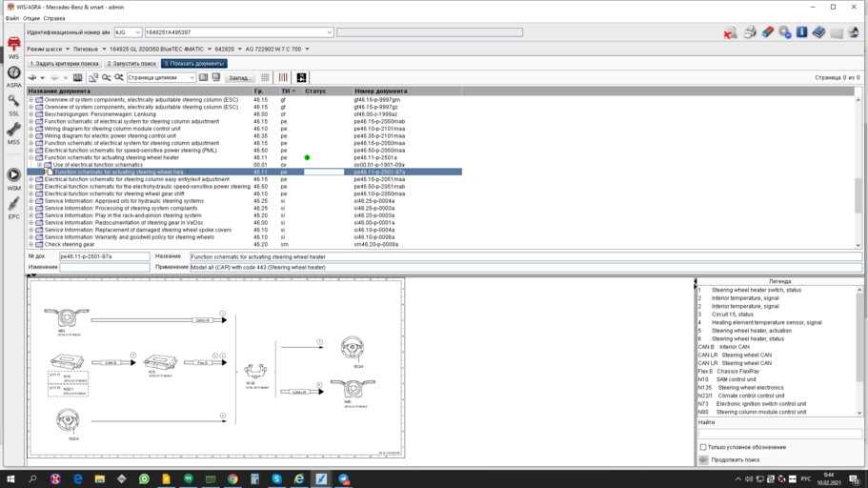The image size is (868, 488).
Task: Open the ASRA module in the sidebar
Action: click(x=14, y=77)
